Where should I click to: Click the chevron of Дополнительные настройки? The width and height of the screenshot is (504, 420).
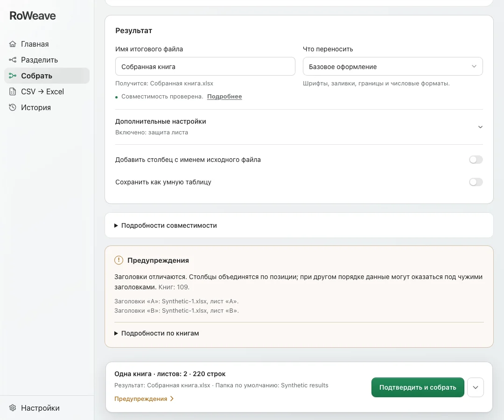coord(480,127)
